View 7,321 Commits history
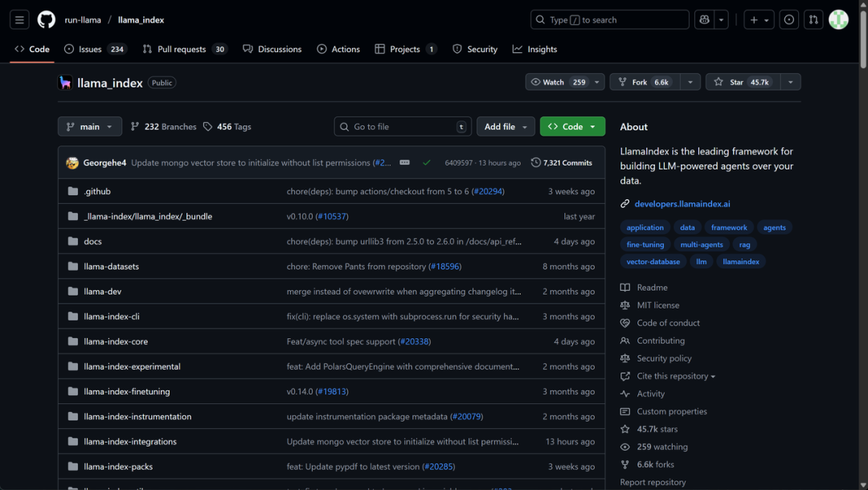This screenshot has height=490, width=868. [x=561, y=162]
